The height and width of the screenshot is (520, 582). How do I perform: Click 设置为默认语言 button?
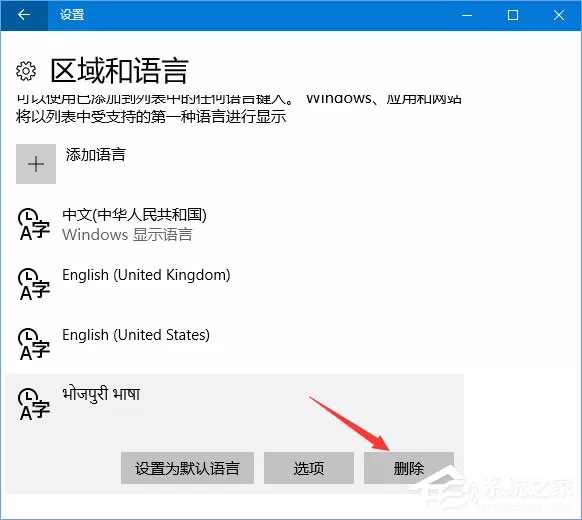click(x=187, y=468)
